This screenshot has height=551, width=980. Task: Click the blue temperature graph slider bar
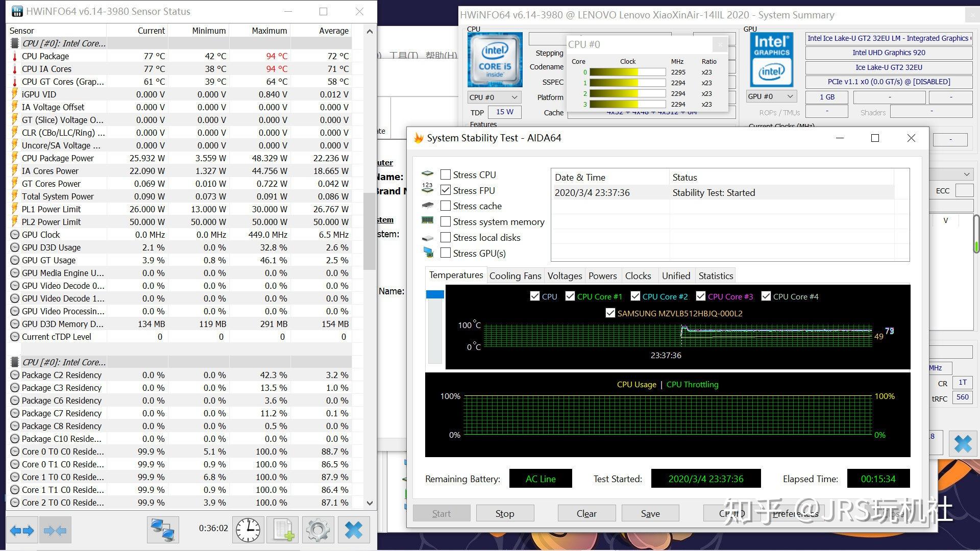point(435,294)
